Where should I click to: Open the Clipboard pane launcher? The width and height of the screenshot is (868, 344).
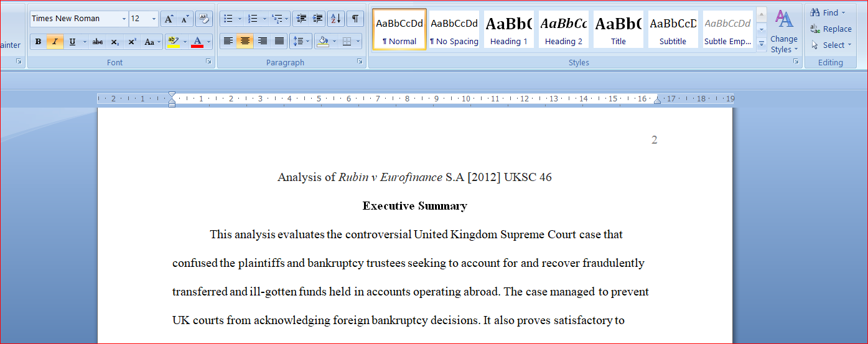(x=19, y=62)
